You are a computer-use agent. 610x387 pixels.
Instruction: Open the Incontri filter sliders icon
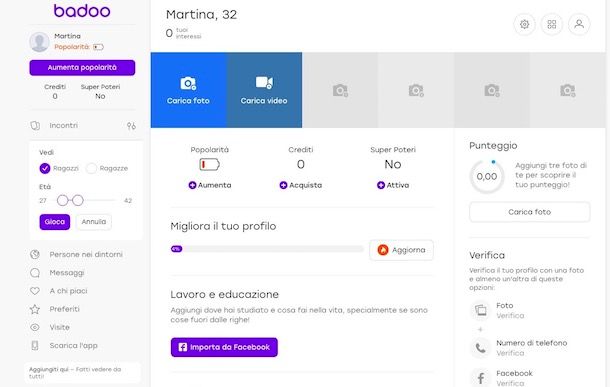(131, 126)
